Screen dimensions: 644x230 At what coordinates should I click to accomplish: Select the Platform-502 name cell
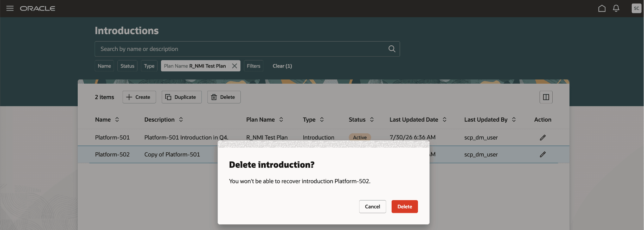click(112, 154)
